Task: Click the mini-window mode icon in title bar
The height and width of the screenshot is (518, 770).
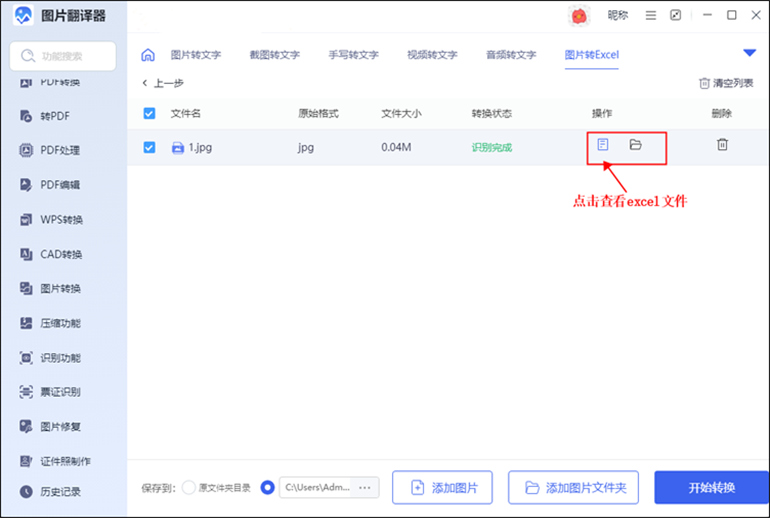Action: pyautogui.click(x=676, y=15)
